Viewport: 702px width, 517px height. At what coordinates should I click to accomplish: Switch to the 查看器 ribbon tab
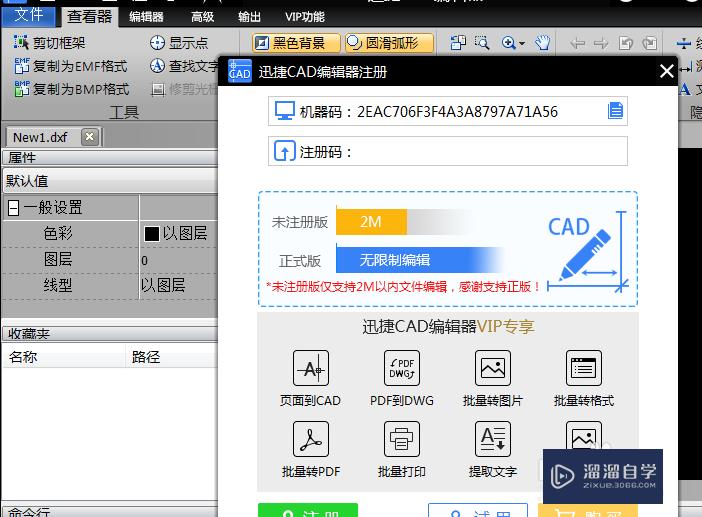pyautogui.click(x=89, y=17)
